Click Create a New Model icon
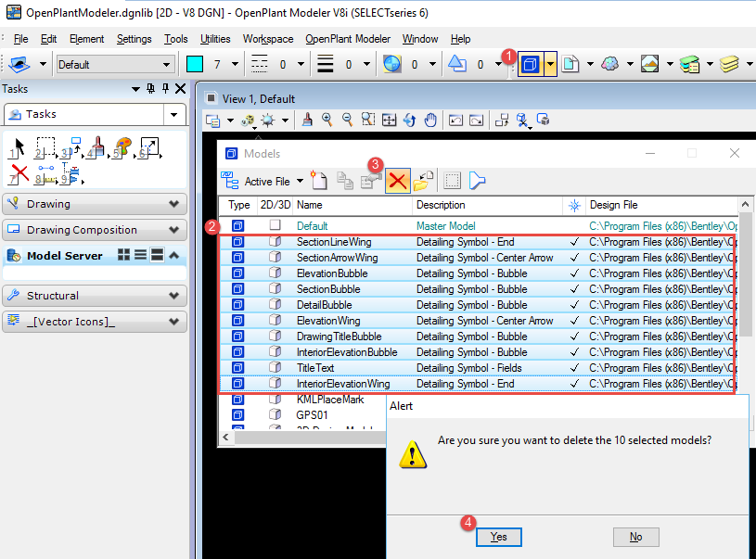Image resolution: width=756 pixels, height=559 pixels. point(319,181)
